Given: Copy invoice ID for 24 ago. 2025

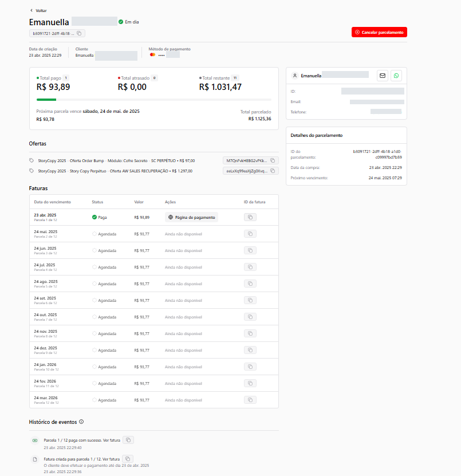Looking at the screenshot, I should [x=250, y=284].
